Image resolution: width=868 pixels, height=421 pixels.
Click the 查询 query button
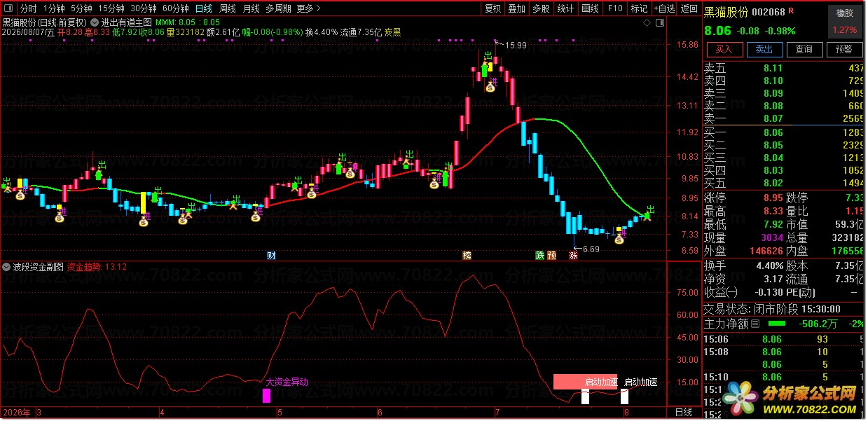[x=804, y=49]
